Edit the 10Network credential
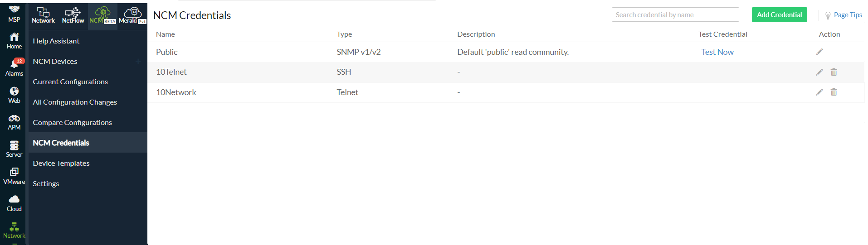 point(819,92)
